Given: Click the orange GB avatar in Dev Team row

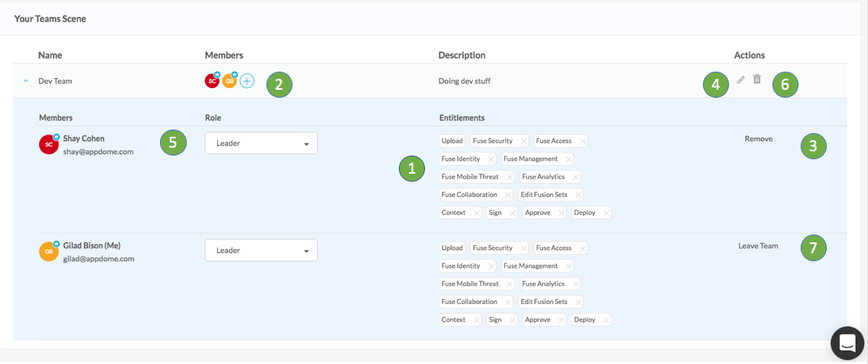Looking at the screenshot, I should [229, 81].
